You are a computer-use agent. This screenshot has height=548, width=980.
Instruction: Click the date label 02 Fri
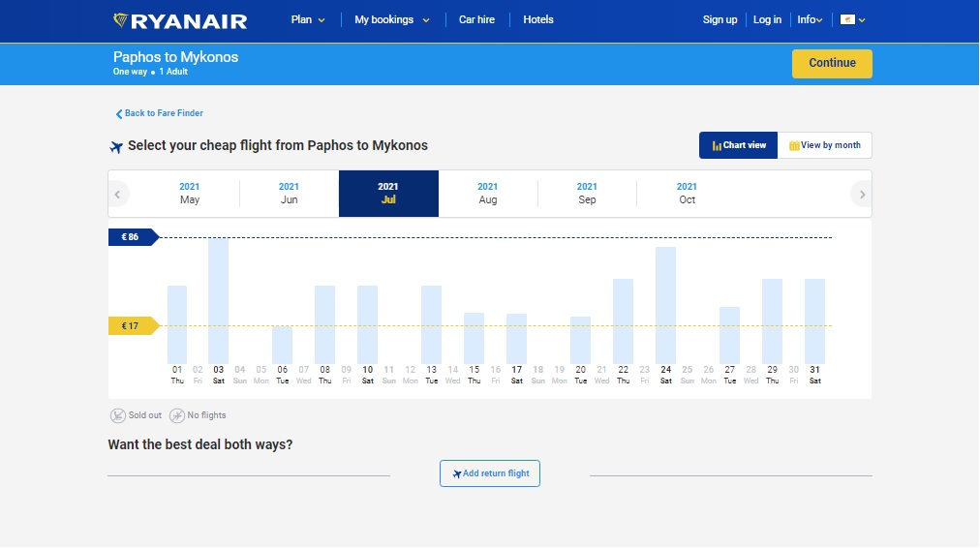click(198, 375)
